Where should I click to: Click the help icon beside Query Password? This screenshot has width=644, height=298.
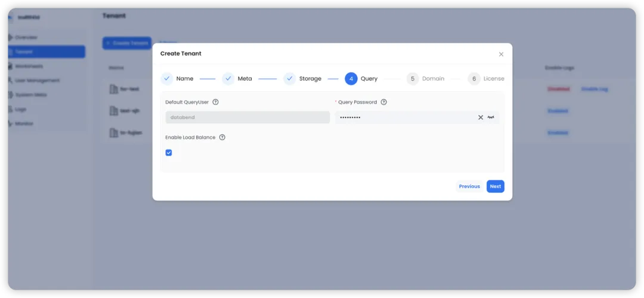pyautogui.click(x=383, y=102)
